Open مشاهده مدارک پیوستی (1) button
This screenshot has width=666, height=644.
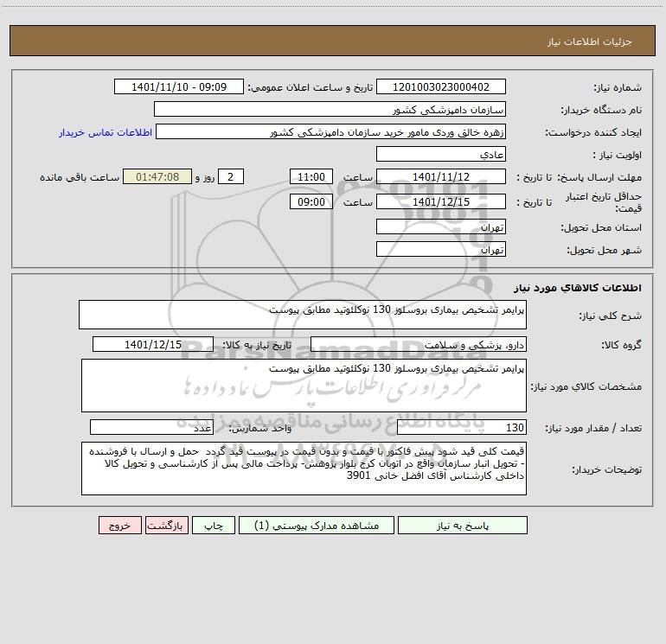pos(316,525)
